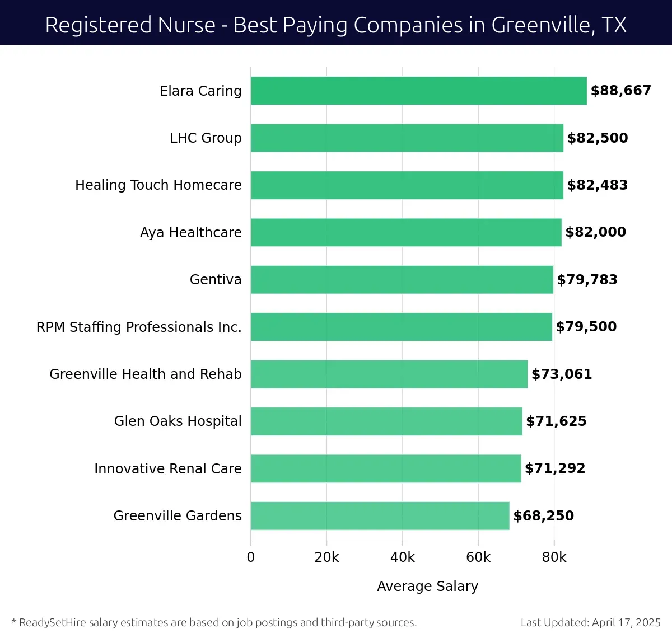672x638 pixels.
Task: Click the chart title 'Registered Nurse - Best Paying Companies'
Action: click(x=336, y=25)
